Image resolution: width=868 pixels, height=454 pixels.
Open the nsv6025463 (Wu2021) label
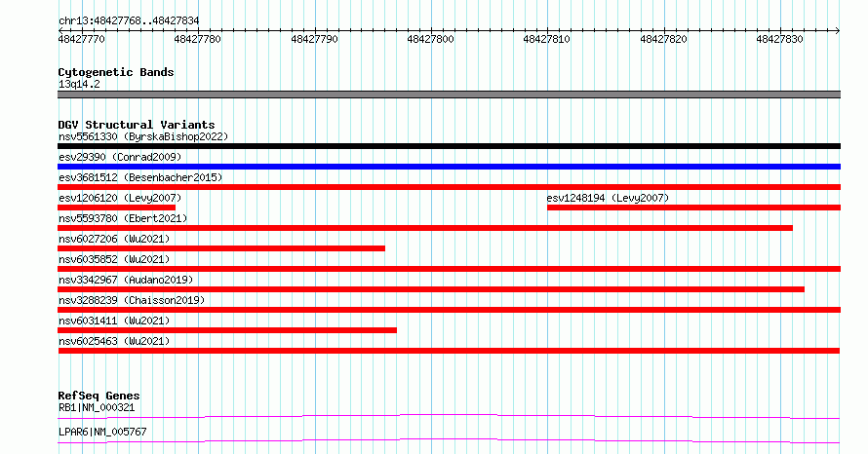tap(114, 341)
